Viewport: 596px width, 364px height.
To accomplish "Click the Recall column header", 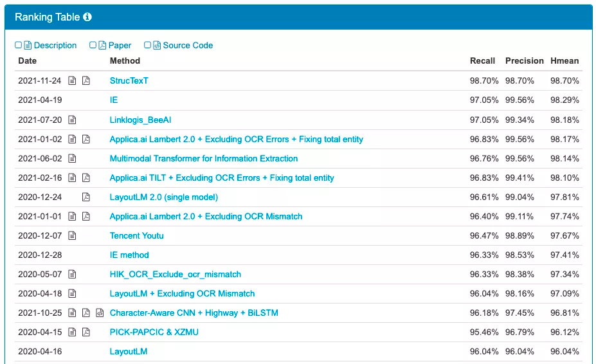I will pos(482,61).
